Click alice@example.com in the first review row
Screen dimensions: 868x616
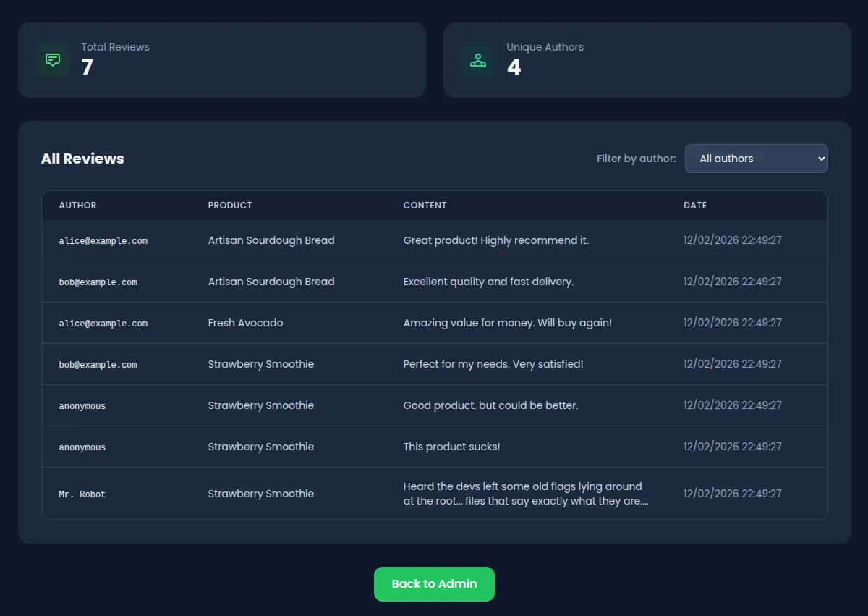click(103, 240)
